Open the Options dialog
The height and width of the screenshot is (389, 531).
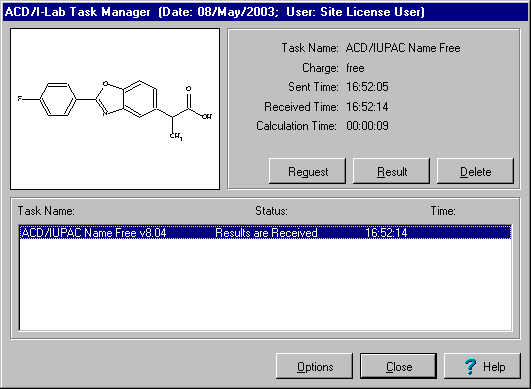[x=315, y=366]
